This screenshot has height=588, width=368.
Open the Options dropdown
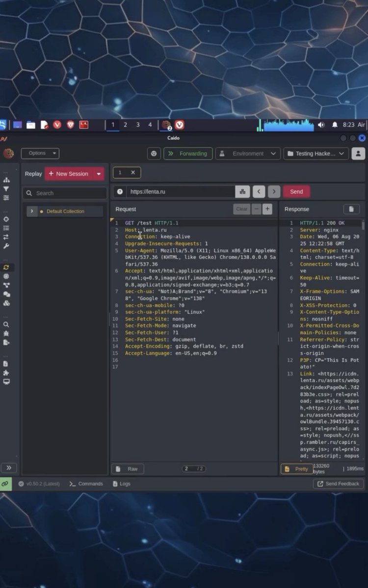(x=40, y=153)
